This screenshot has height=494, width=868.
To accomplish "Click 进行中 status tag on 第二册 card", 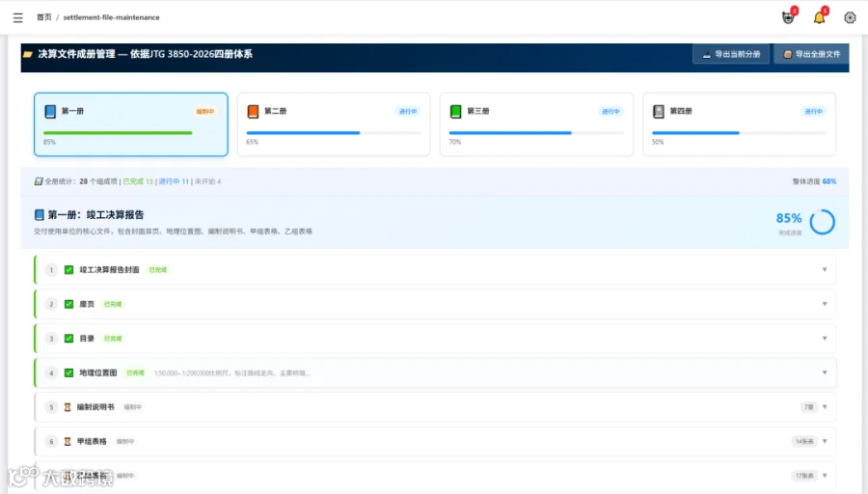I will point(408,111).
